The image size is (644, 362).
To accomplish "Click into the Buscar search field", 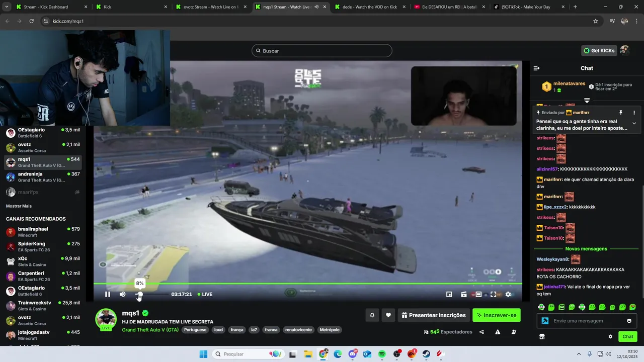I will coord(322,51).
